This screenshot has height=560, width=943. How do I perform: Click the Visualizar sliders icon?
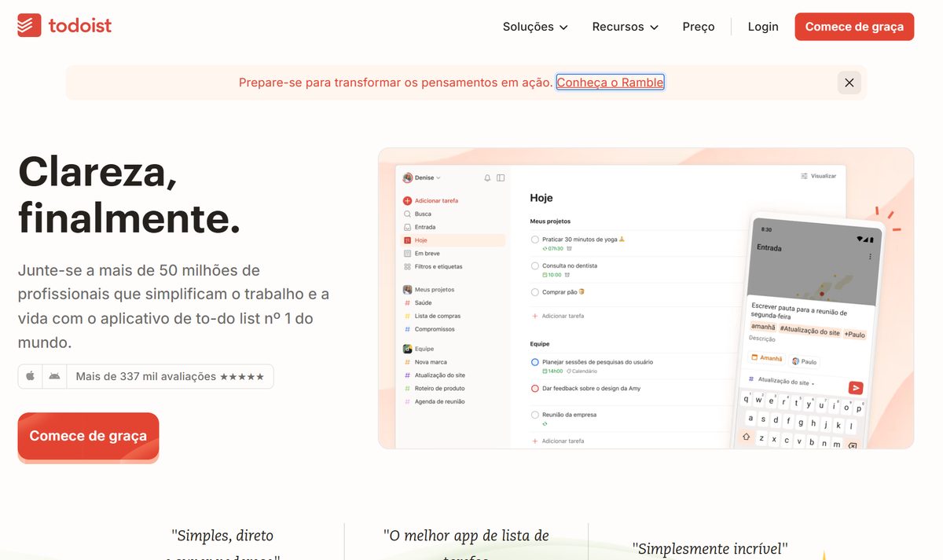[804, 176]
